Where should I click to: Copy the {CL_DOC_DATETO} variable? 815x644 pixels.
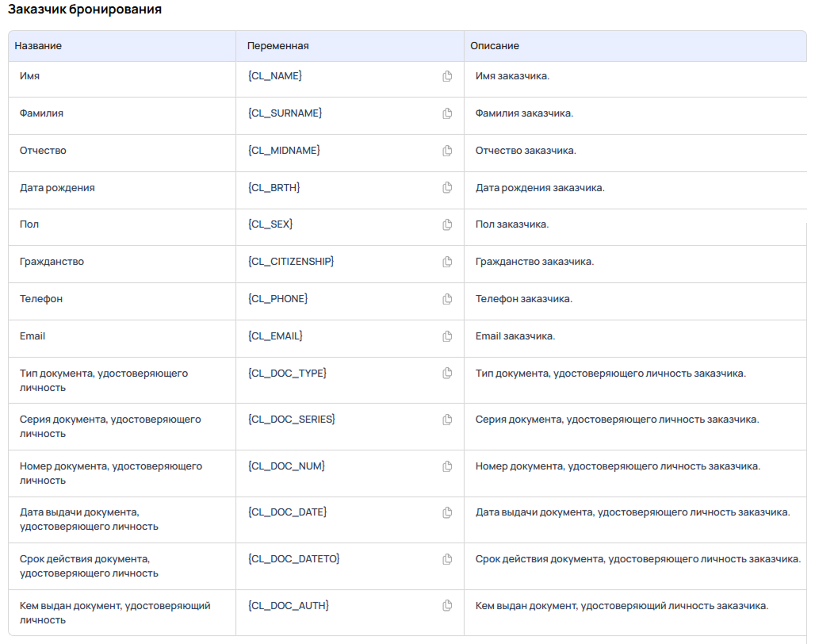click(447, 559)
